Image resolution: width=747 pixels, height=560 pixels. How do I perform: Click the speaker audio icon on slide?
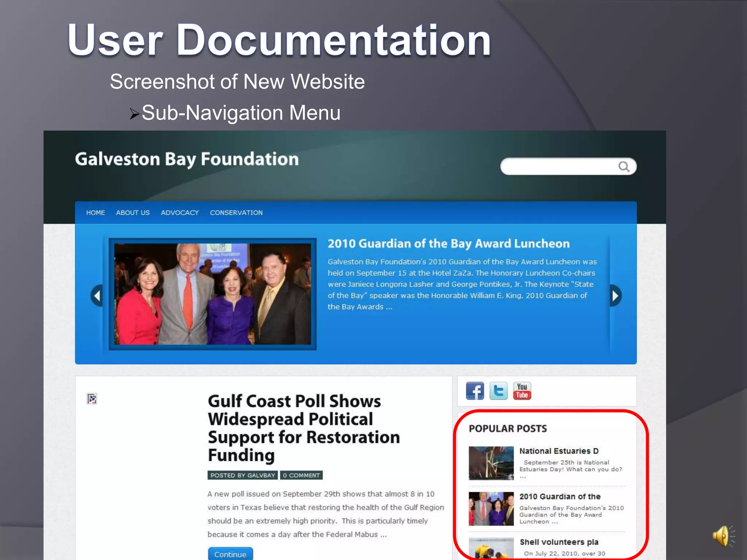tap(723, 536)
